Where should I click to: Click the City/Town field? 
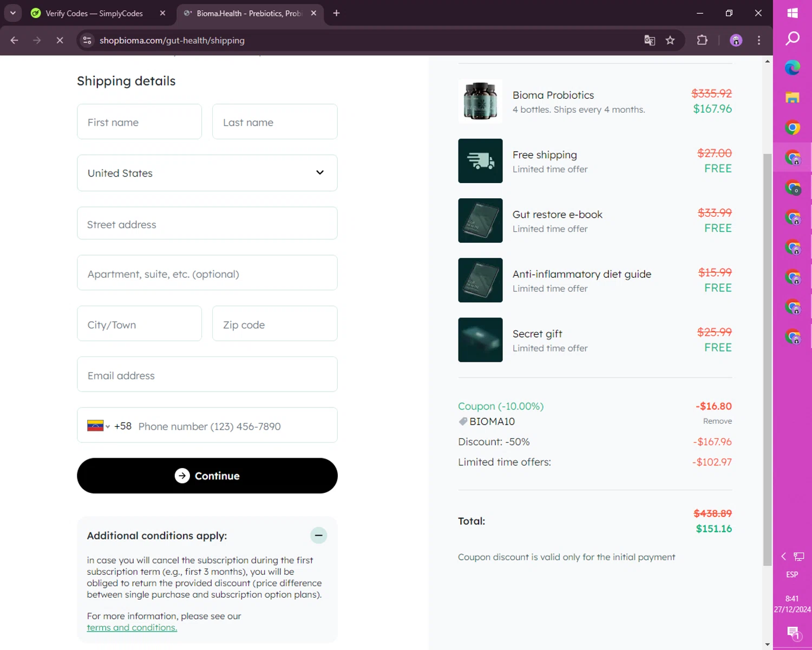click(139, 324)
